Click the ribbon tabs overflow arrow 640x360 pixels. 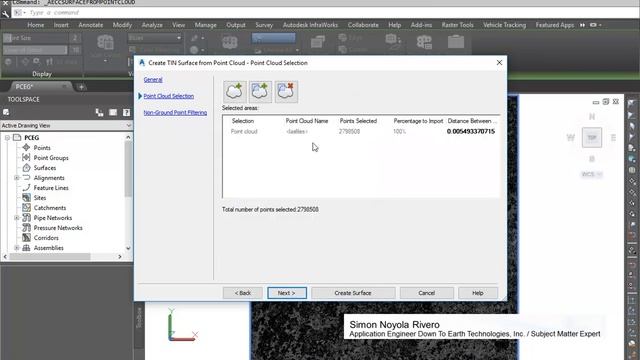[x=582, y=25]
